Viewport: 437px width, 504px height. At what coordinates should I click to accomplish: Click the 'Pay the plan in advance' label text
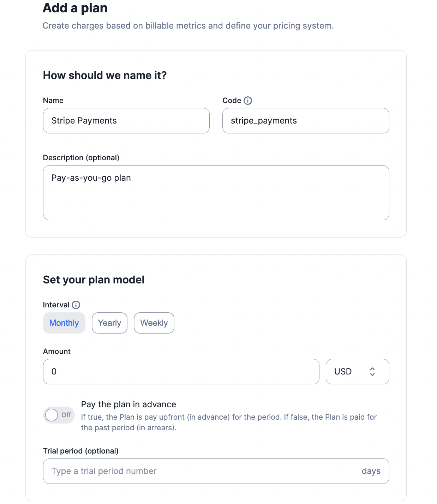pos(128,404)
